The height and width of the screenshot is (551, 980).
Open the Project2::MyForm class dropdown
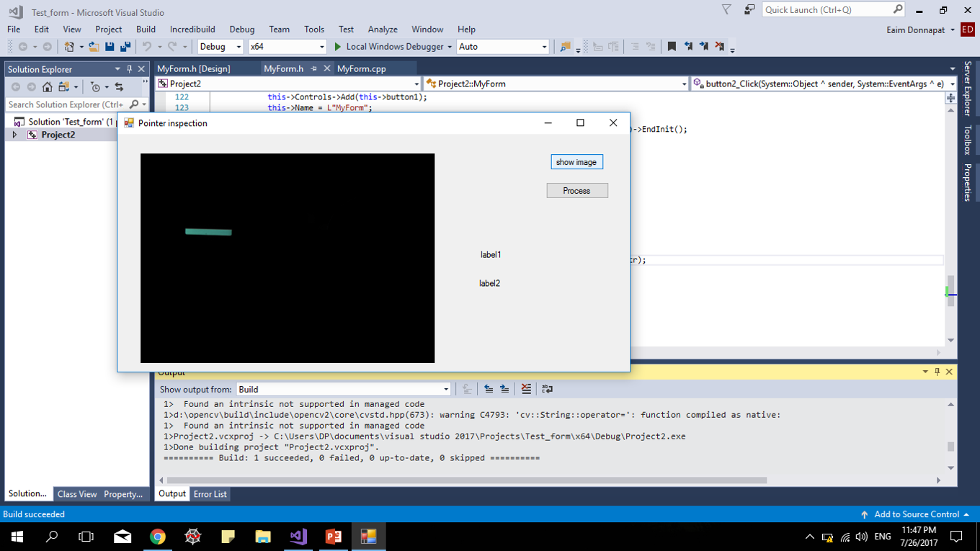(557, 84)
